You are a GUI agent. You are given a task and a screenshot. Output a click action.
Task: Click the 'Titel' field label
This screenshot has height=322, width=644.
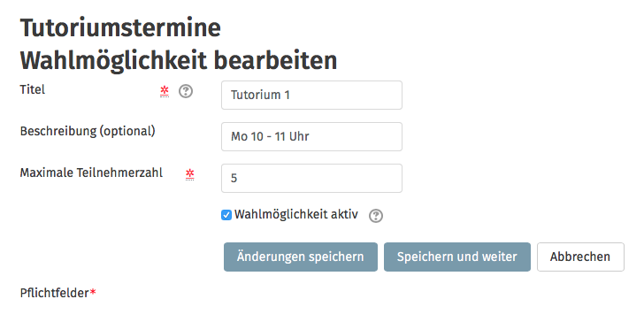tap(33, 89)
